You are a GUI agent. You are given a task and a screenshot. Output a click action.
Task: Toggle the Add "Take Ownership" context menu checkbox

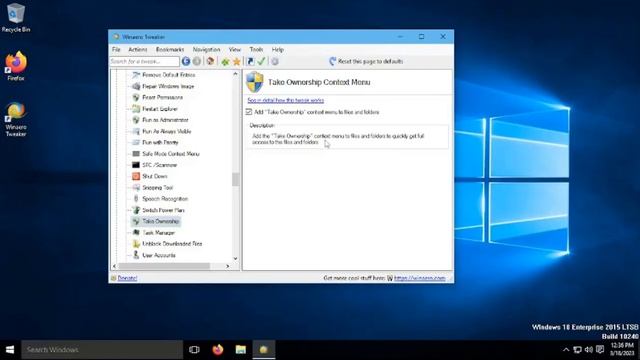[x=249, y=112]
